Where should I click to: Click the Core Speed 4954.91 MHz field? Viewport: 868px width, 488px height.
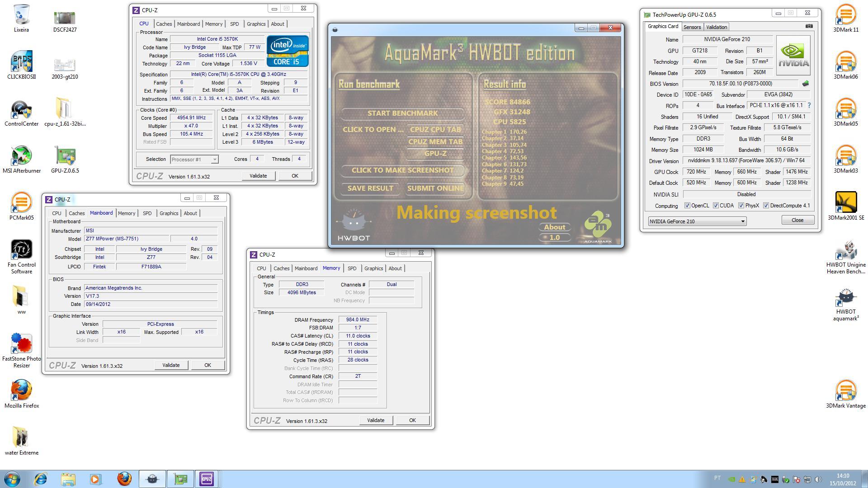pyautogui.click(x=191, y=117)
